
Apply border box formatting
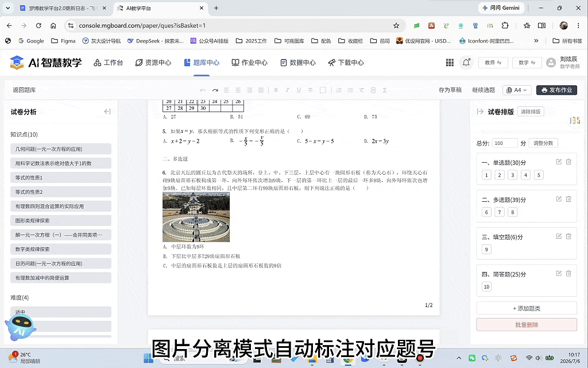(x=323, y=90)
